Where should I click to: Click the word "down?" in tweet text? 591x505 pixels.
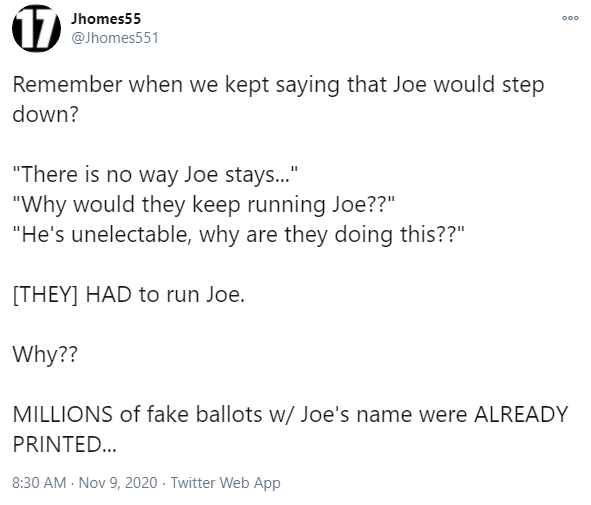[x=45, y=114]
